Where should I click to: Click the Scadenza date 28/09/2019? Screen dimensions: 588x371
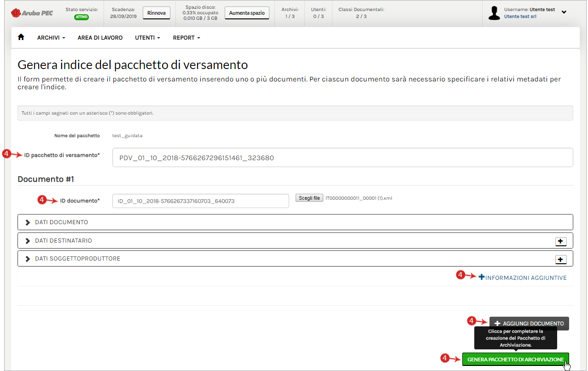click(x=123, y=16)
